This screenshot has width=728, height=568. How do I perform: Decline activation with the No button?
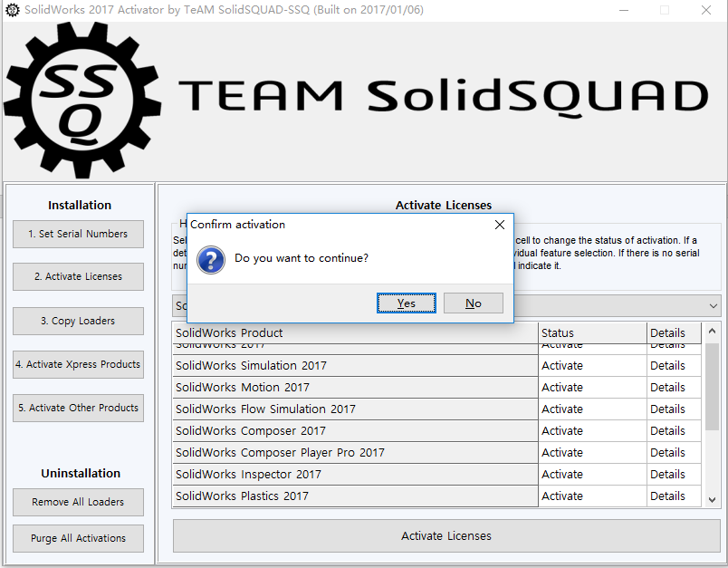[473, 303]
